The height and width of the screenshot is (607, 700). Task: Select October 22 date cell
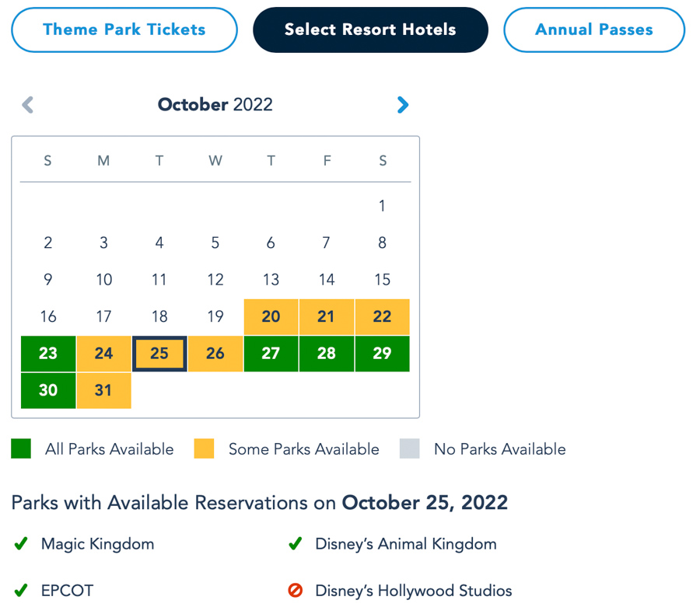382,316
